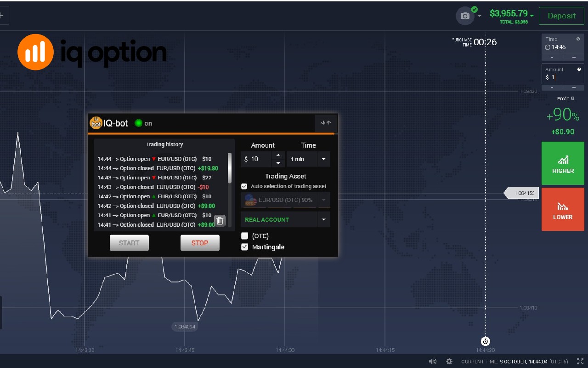Click the IQ-bot logo icon
Viewport: 588px width, 368px height.
coord(96,123)
